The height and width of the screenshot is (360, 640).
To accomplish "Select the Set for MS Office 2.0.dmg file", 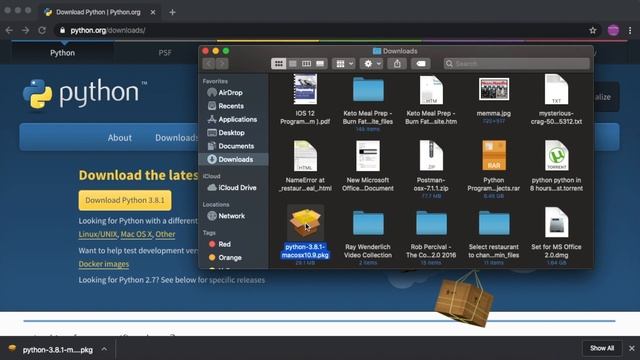I will (556, 223).
